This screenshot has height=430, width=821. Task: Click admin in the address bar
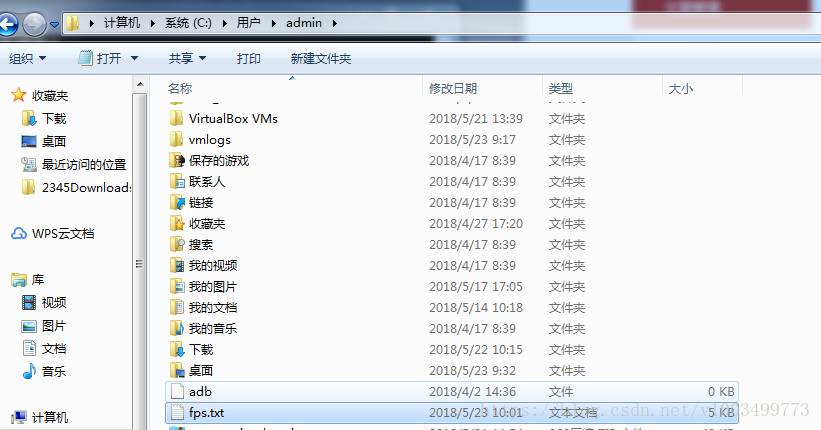point(304,23)
